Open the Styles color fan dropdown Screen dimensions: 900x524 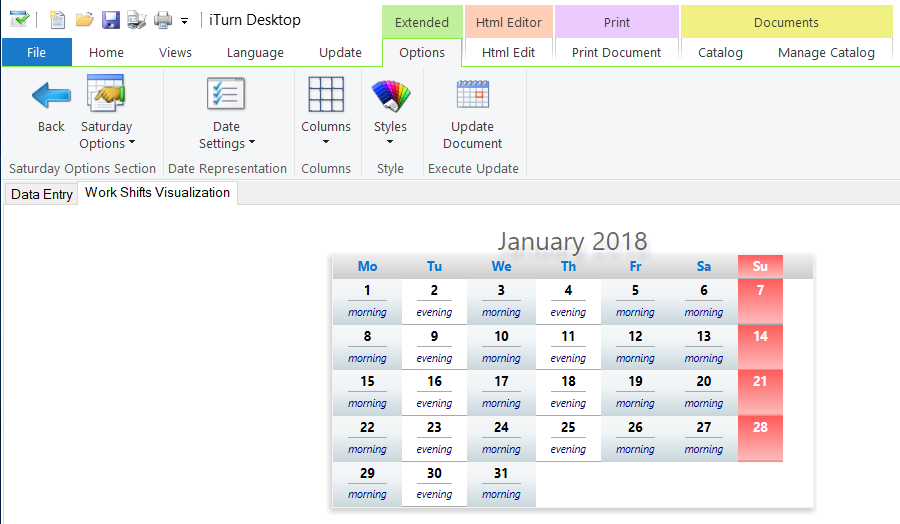tap(390, 110)
